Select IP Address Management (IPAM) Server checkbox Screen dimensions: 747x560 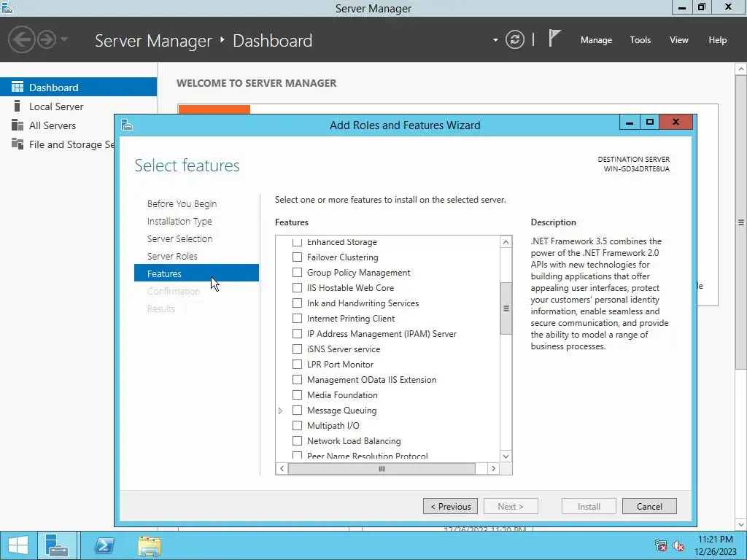point(298,333)
